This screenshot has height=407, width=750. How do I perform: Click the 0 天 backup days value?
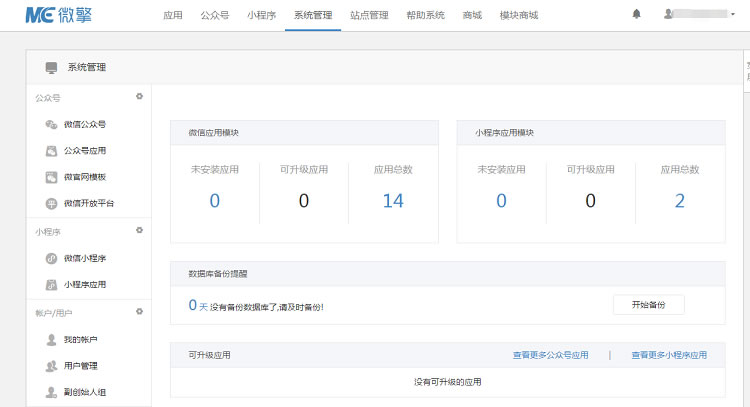pos(198,305)
